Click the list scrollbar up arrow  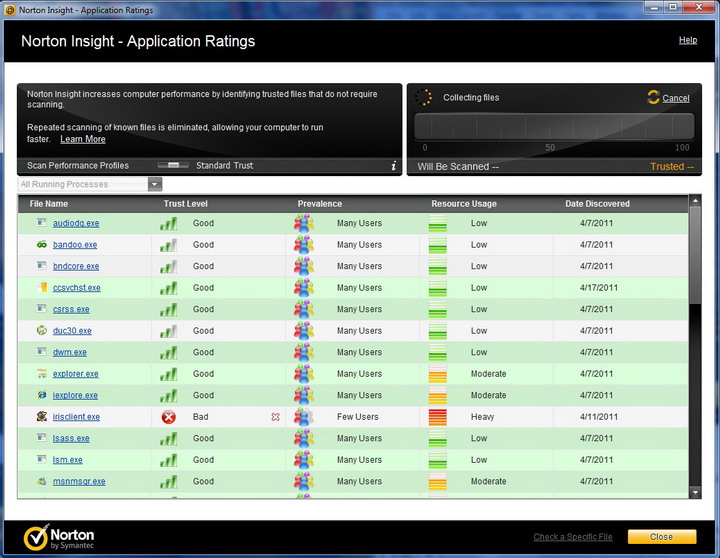pyautogui.click(x=695, y=201)
